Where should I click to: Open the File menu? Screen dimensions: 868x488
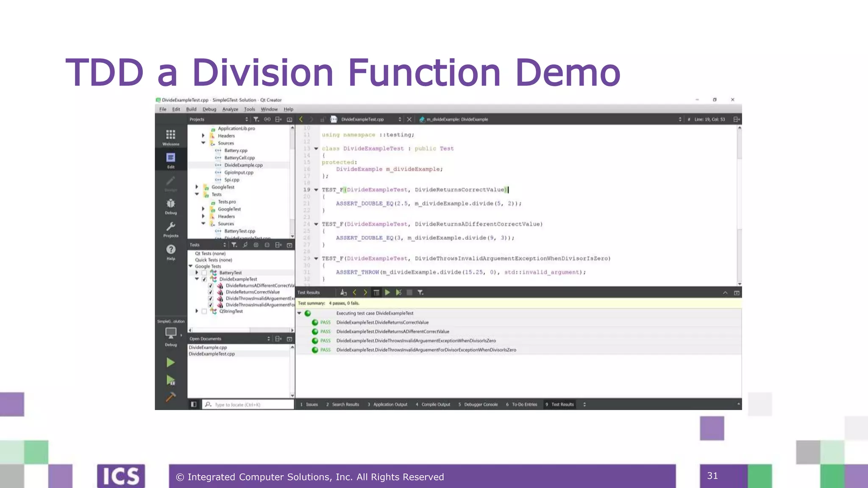point(163,109)
